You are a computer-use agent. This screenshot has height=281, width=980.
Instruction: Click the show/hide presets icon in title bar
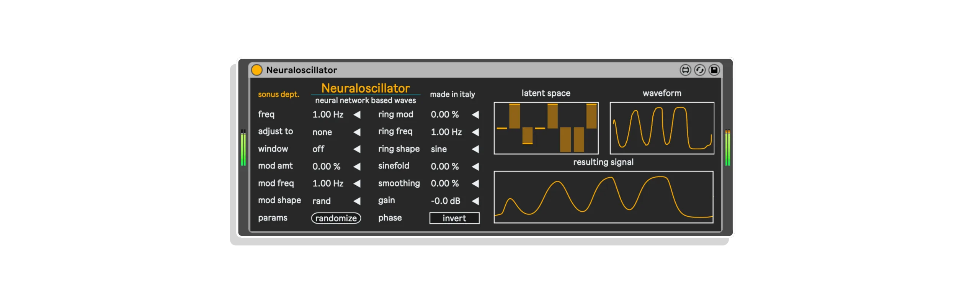[685, 70]
